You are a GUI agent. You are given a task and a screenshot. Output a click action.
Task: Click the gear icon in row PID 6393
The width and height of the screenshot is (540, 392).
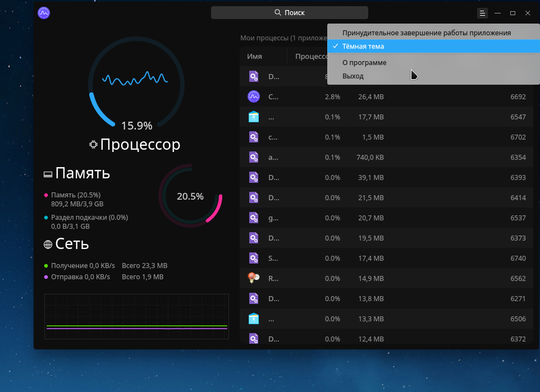254,178
